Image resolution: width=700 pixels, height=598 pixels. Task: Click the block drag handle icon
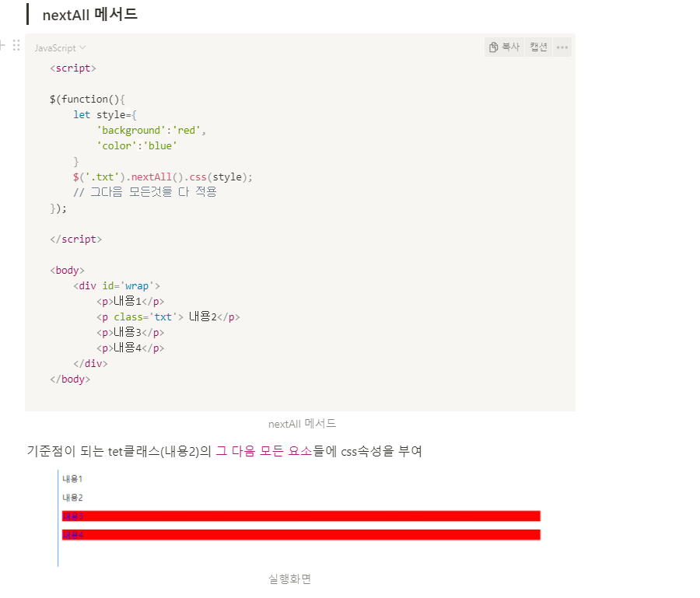point(16,45)
